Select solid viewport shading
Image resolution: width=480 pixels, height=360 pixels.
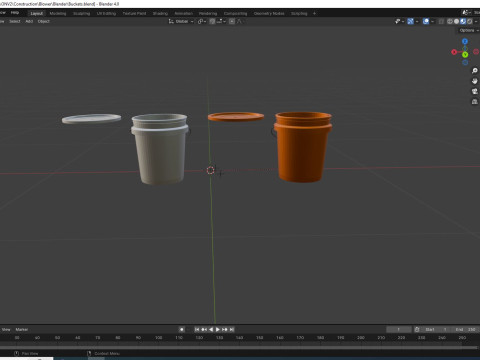click(456, 21)
